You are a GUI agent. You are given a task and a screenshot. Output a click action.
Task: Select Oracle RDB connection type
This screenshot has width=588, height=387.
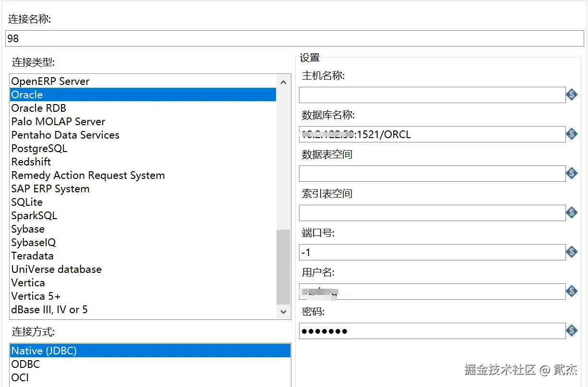[143, 108]
